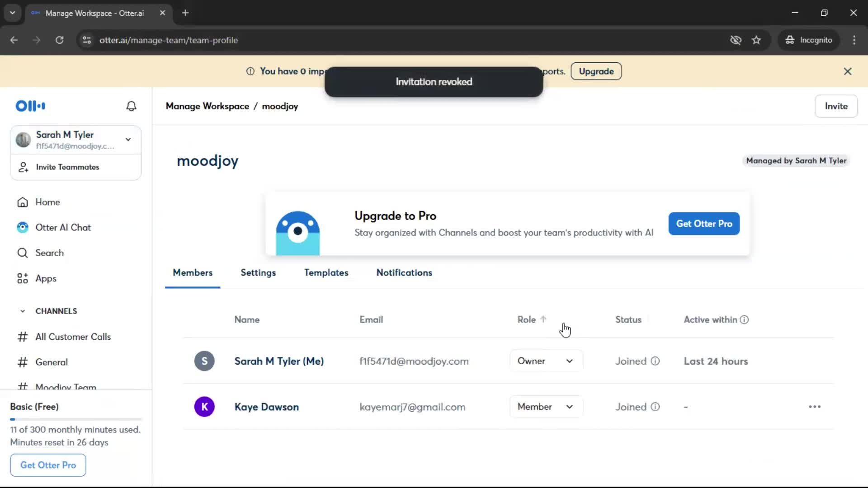868x488 pixels.
Task: Click the blue Get Otter Pro button
Action: pyautogui.click(x=704, y=224)
